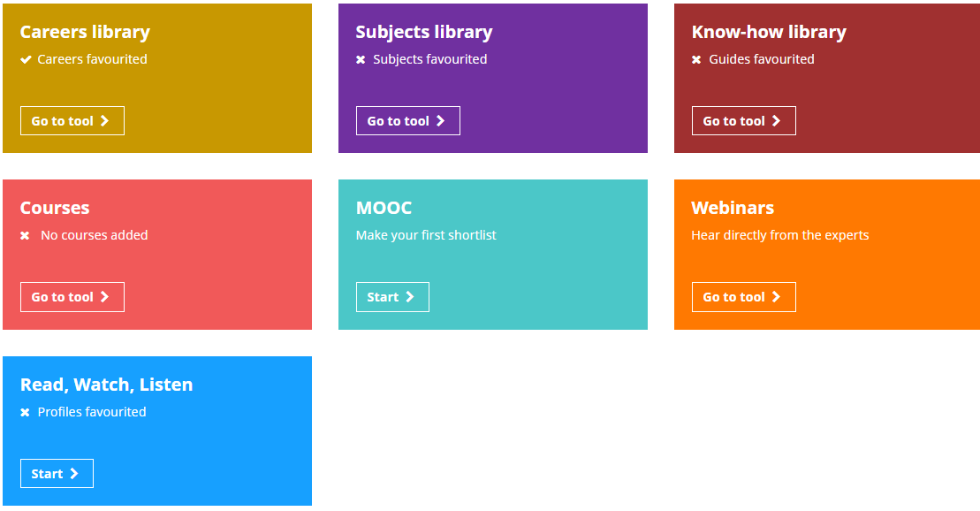Start the MOOC shortlist

[392, 297]
